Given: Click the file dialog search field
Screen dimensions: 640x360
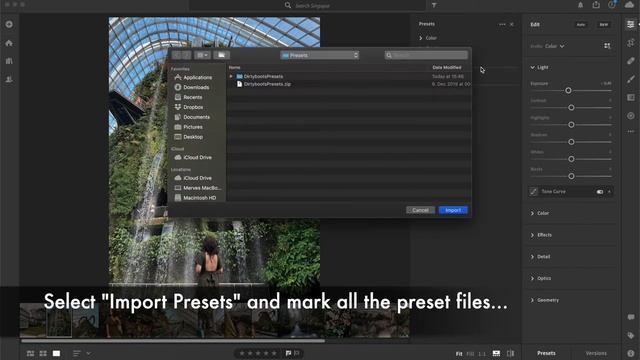Looking at the screenshot, I should pyautogui.click(x=426, y=55).
